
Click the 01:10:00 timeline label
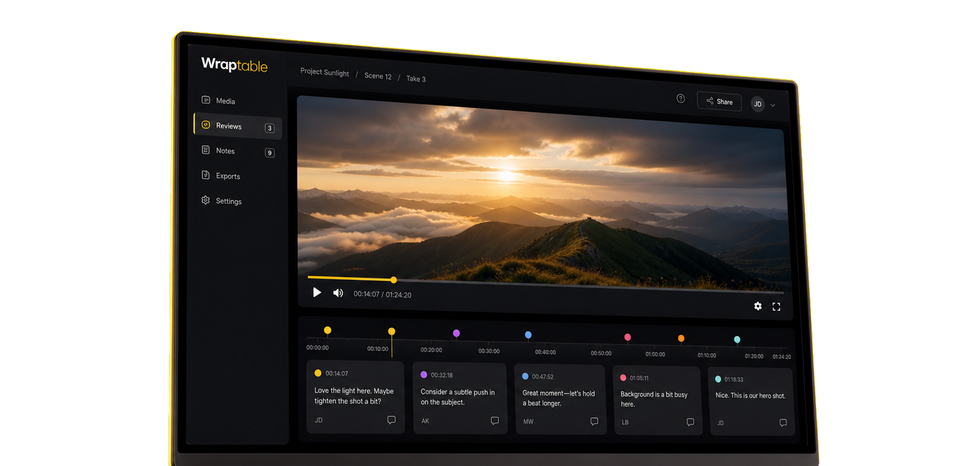pos(707,355)
